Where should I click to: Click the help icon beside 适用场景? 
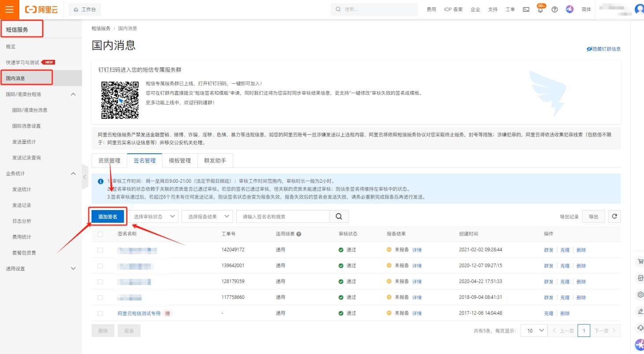(299, 234)
